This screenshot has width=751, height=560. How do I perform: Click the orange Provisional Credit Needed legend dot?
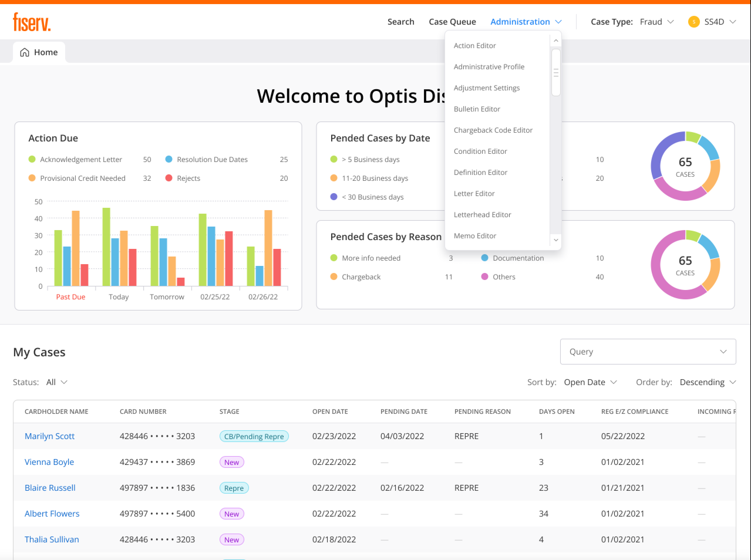point(32,178)
